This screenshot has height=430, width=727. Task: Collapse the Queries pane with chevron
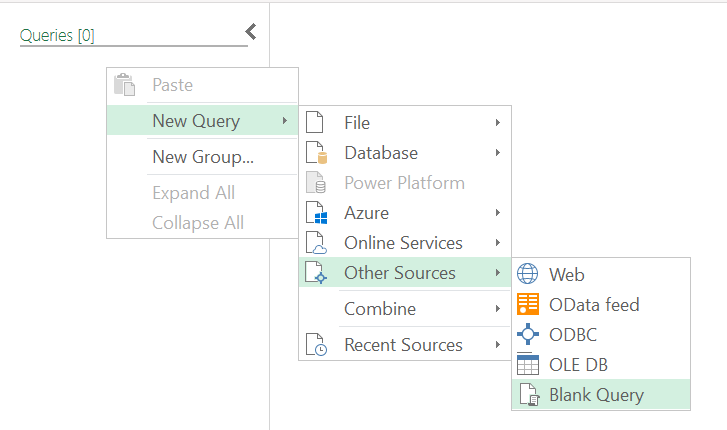pos(251,32)
